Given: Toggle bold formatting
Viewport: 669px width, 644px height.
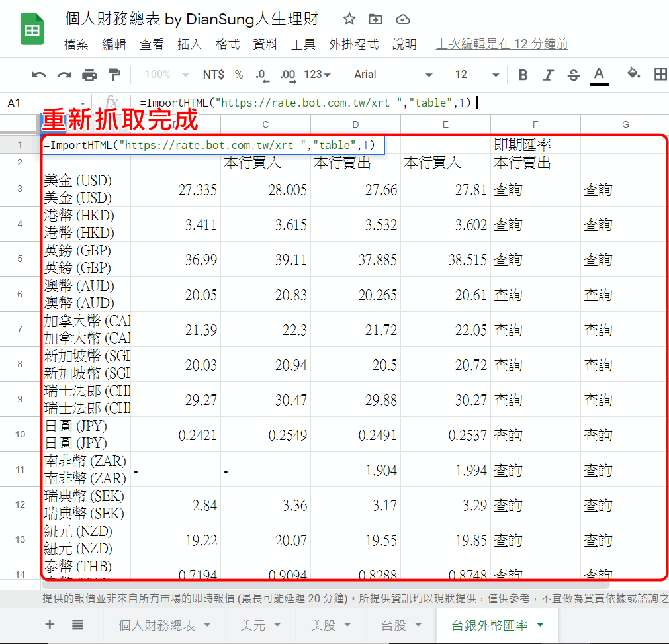Looking at the screenshot, I should 523,75.
